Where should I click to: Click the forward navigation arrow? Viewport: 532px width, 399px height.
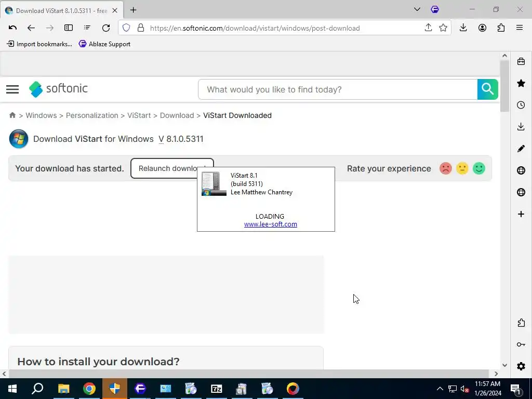49,28
